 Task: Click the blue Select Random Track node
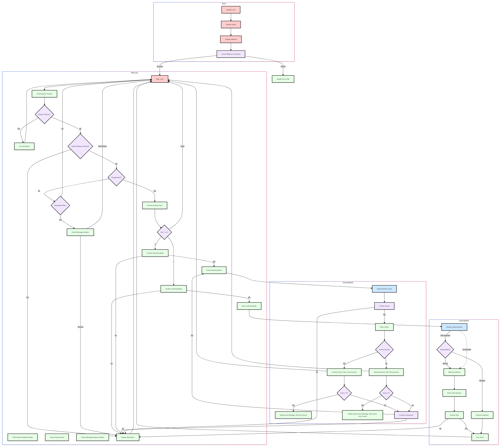click(384, 289)
